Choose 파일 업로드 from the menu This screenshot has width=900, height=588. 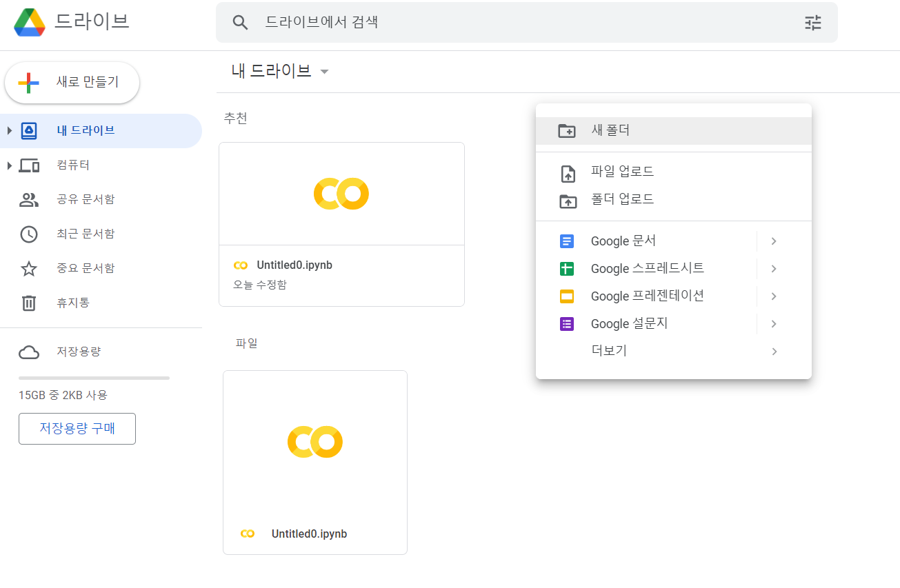click(x=674, y=172)
